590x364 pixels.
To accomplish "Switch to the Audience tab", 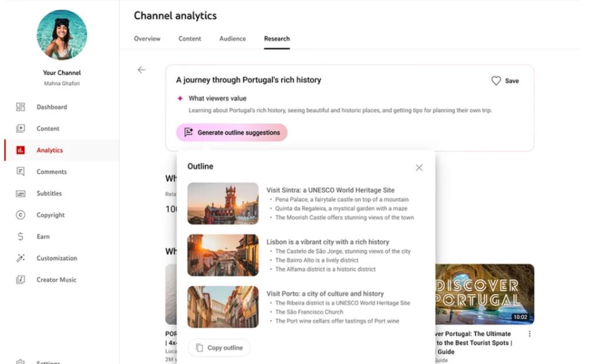I will [x=232, y=39].
